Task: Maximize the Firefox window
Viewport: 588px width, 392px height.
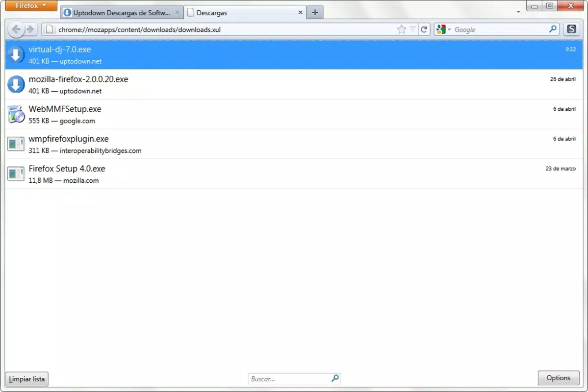Action: (550, 6)
